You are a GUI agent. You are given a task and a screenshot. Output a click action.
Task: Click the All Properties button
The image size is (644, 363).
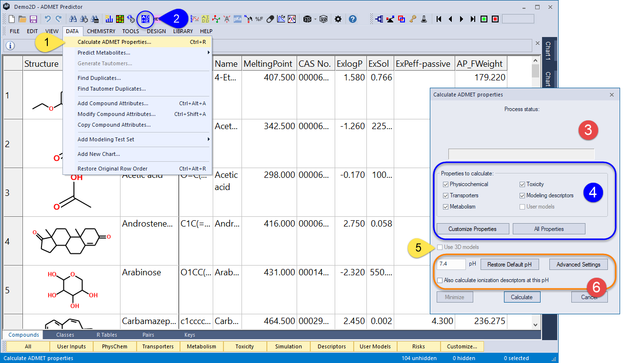(549, 229)
